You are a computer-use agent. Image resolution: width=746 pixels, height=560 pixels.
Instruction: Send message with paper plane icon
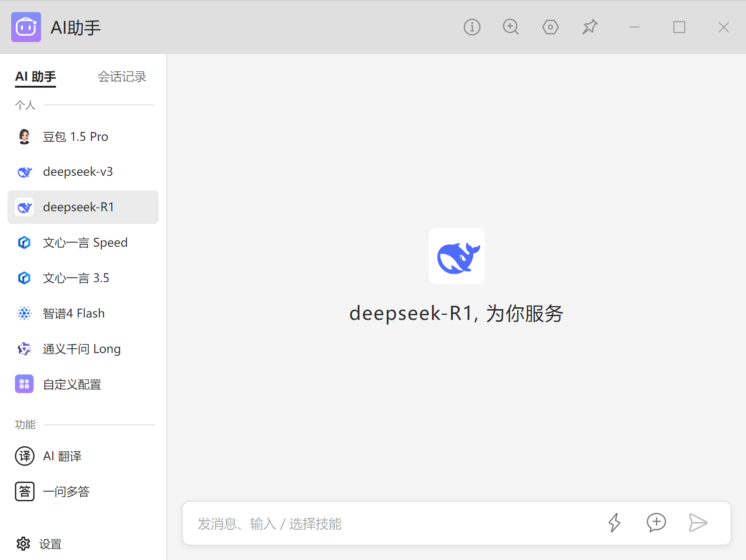[698, 523]
